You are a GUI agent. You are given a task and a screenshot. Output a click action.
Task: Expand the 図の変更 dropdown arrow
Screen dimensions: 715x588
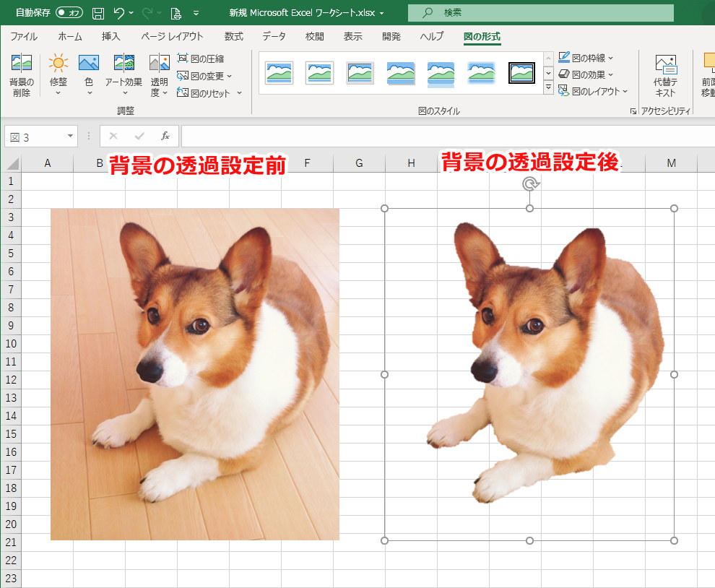pyautogui.click(x=230, y=76)
